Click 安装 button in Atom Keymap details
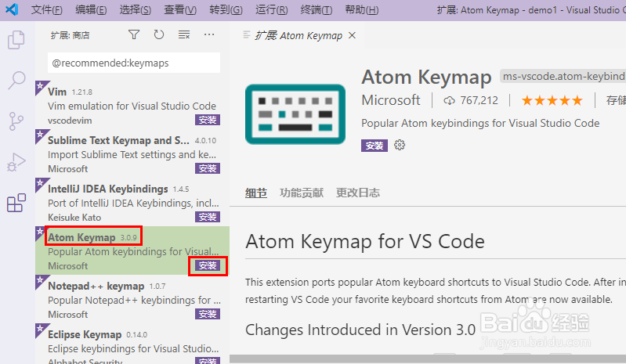 (x=374, y=146)
